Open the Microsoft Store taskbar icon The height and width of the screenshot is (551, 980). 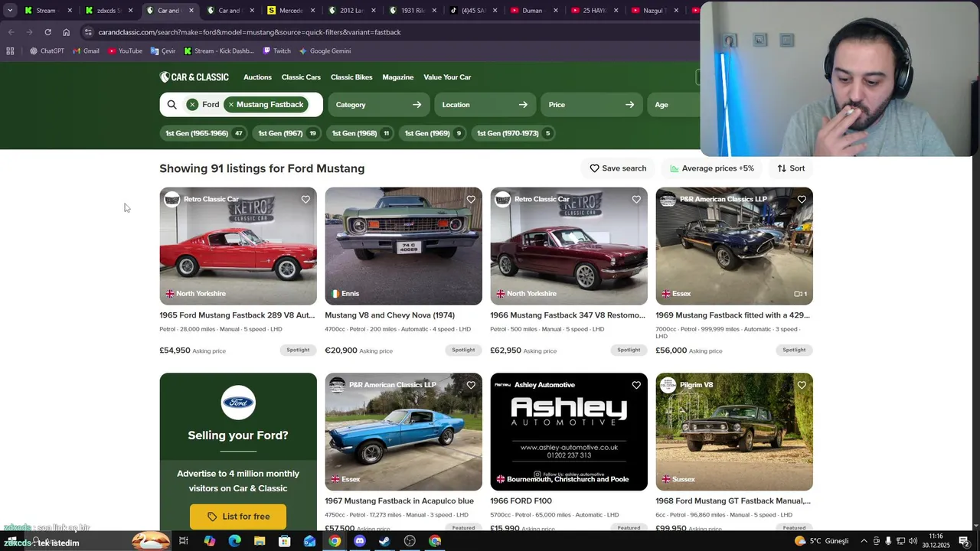pyautogui.click(x=284, y=541)
